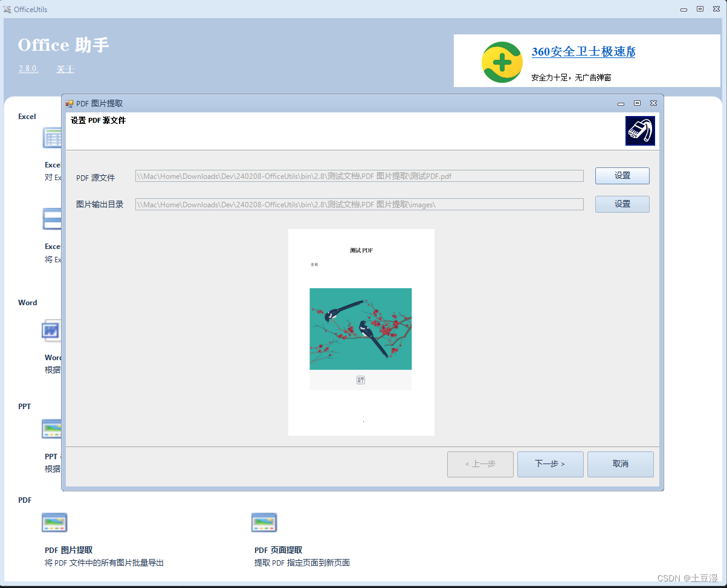This screenshot has height=588, width=727.
Task: Click the 设置 PDF 源文件 heading
Action: (98, 120)
